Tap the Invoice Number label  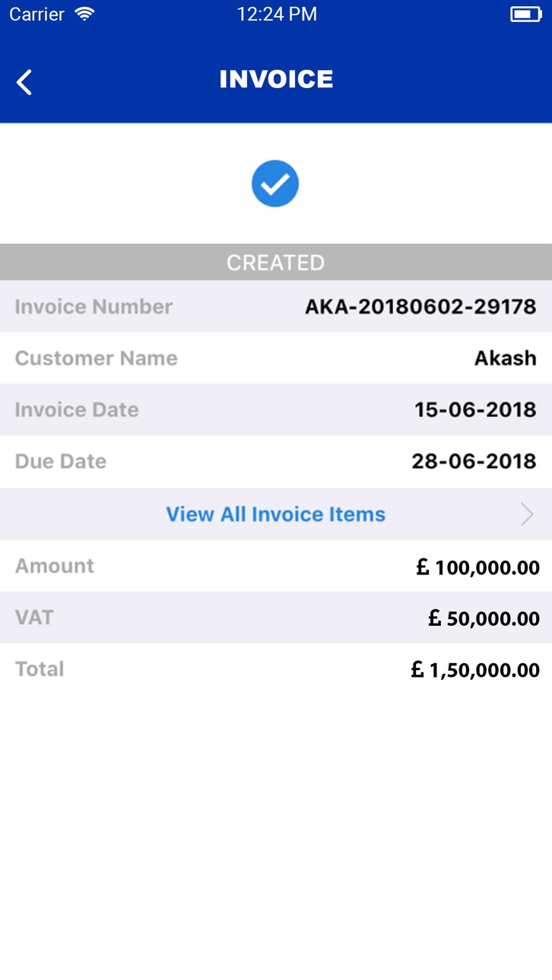click(94, 307)
